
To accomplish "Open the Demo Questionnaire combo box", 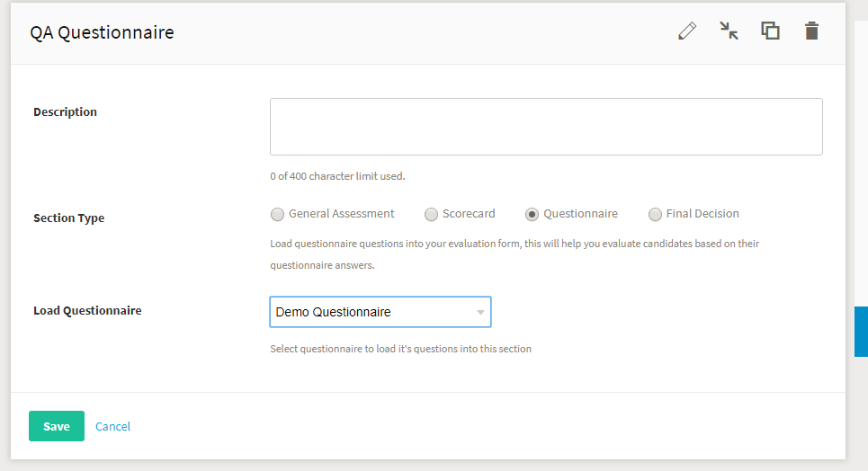I will (x=380, y=312).
